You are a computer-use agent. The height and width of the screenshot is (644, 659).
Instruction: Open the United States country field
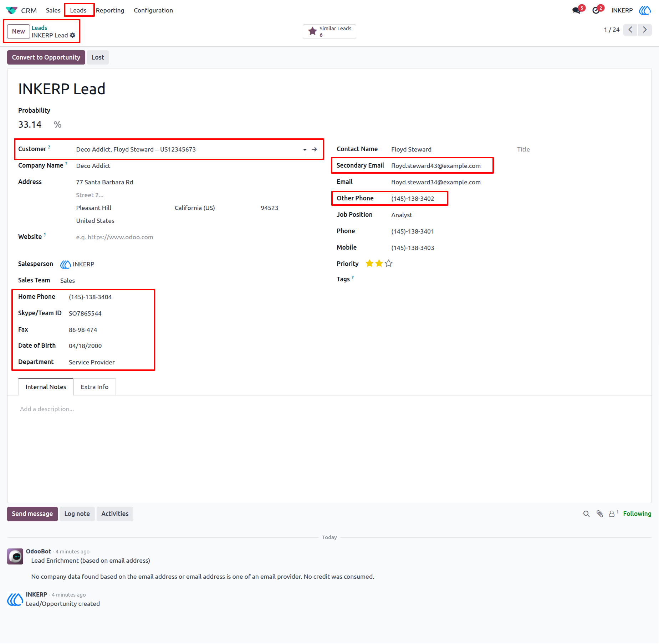[95, 221]
